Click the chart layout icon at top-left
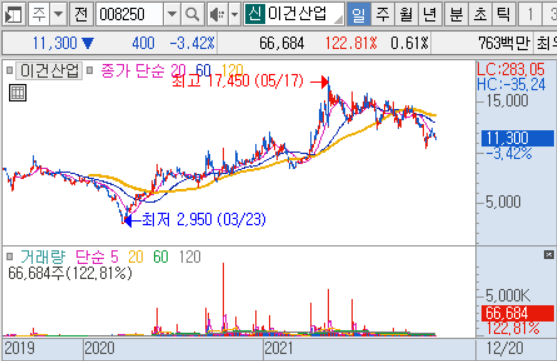Screen dimensions: 557x361 (13, 15)
